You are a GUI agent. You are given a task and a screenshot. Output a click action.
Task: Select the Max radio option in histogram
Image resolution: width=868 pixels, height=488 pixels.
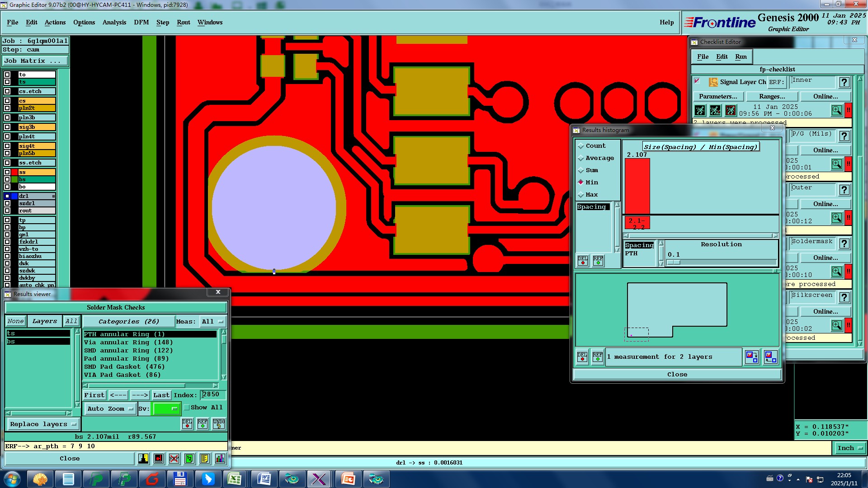[x=581, y=195]
